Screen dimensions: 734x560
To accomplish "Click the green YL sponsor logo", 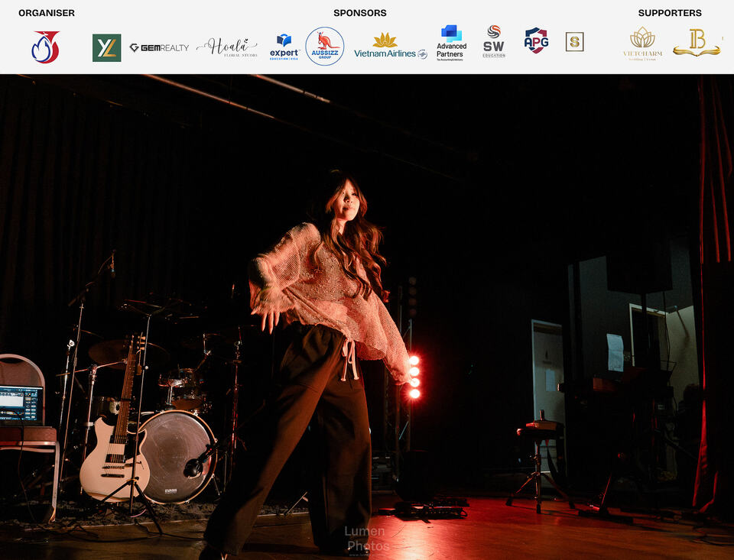I will click(107, 47).
